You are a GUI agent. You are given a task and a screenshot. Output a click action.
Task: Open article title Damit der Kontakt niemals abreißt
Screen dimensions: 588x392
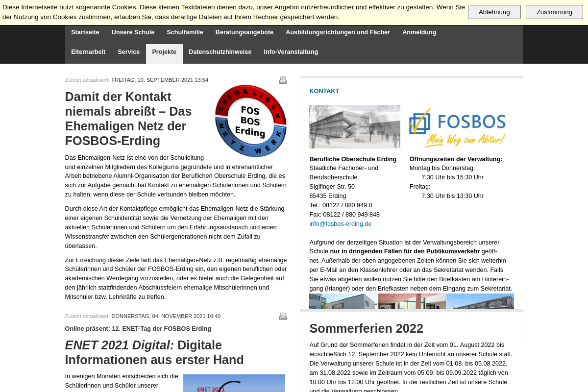pyautogui.click(x=128, y=119)
